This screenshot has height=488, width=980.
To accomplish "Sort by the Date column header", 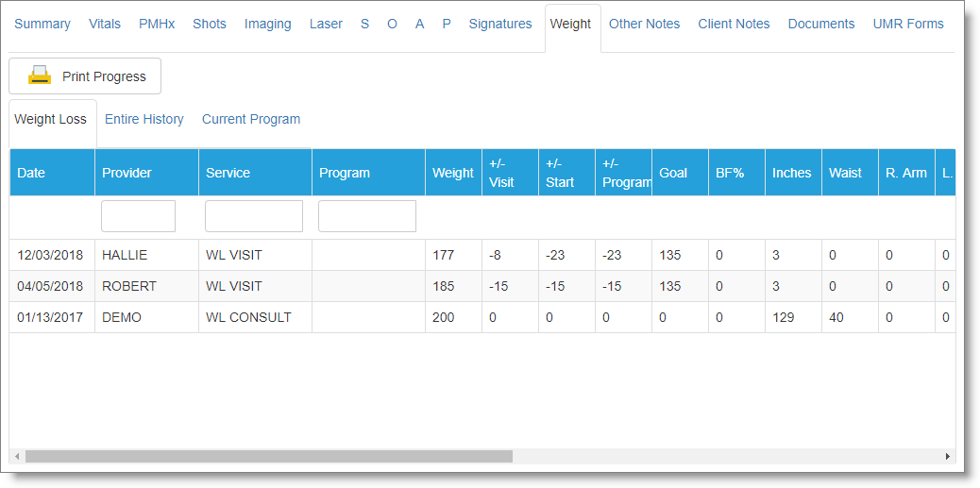I will click(53, 173).
